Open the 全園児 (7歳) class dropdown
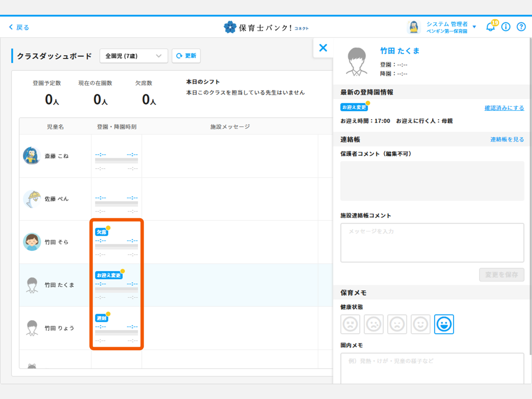 133,56
